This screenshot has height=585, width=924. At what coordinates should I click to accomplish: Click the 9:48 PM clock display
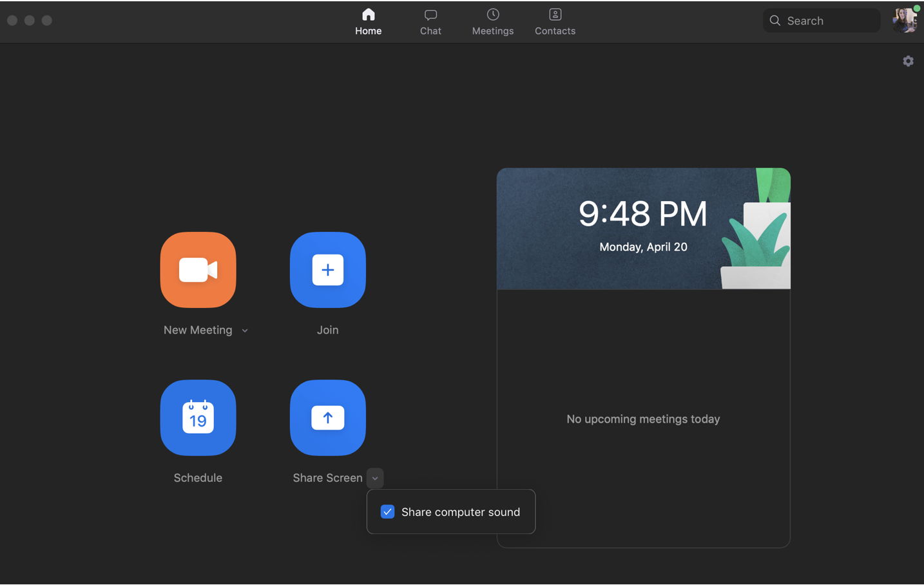click(x=643, y=213)
